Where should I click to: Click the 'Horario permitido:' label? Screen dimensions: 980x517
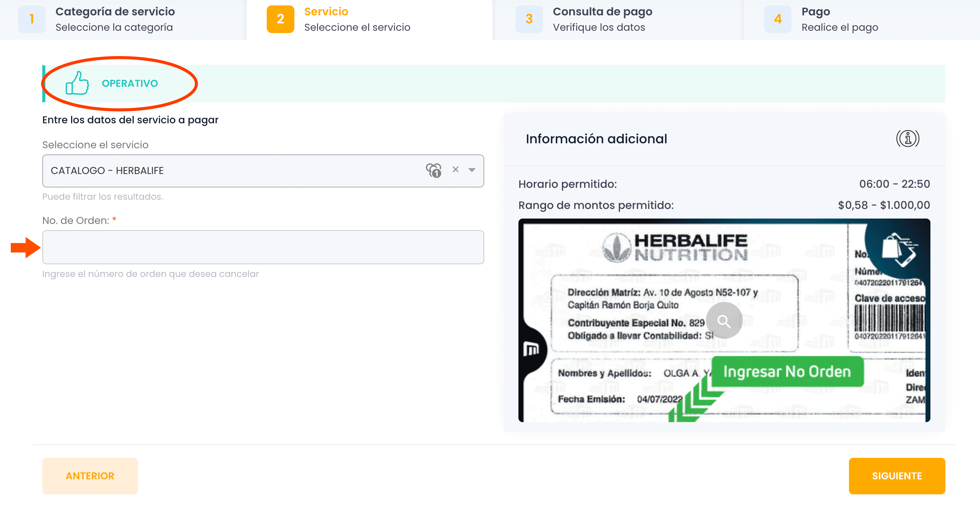[568, 184]
